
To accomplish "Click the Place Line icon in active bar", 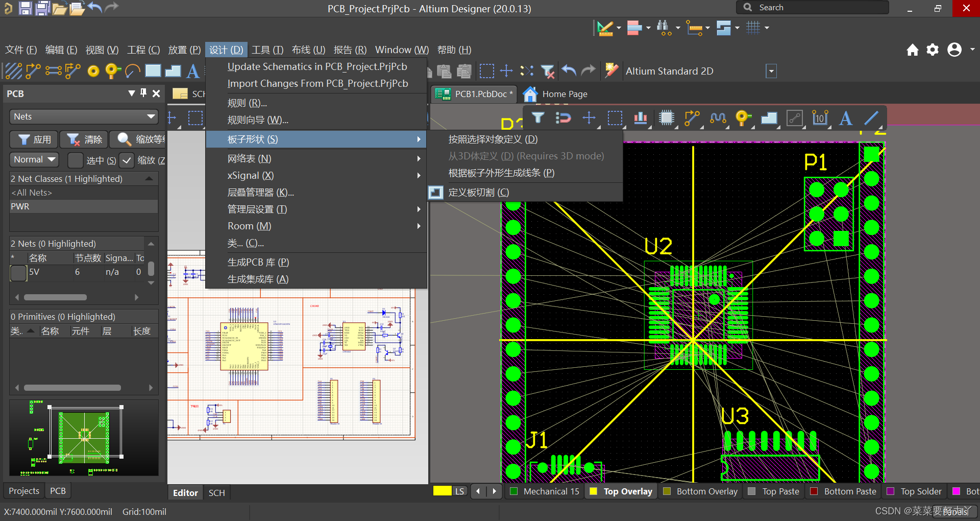I will 871,119.
